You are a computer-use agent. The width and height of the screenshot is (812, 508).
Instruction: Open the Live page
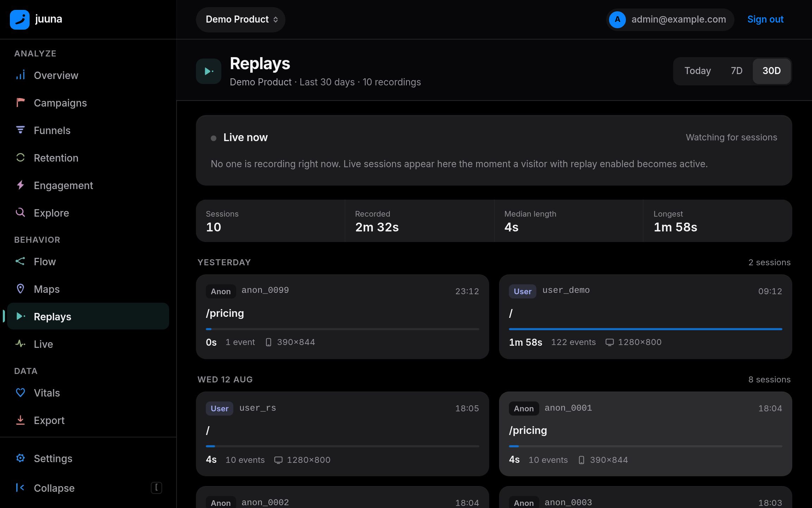[88, 344]
